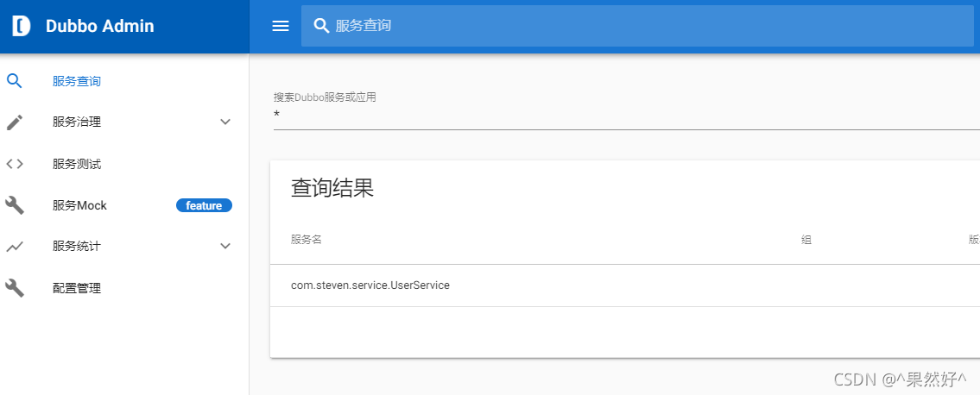
Task: Expand the 服务统计 submenu chevron
Action: (x=225, y=247)
